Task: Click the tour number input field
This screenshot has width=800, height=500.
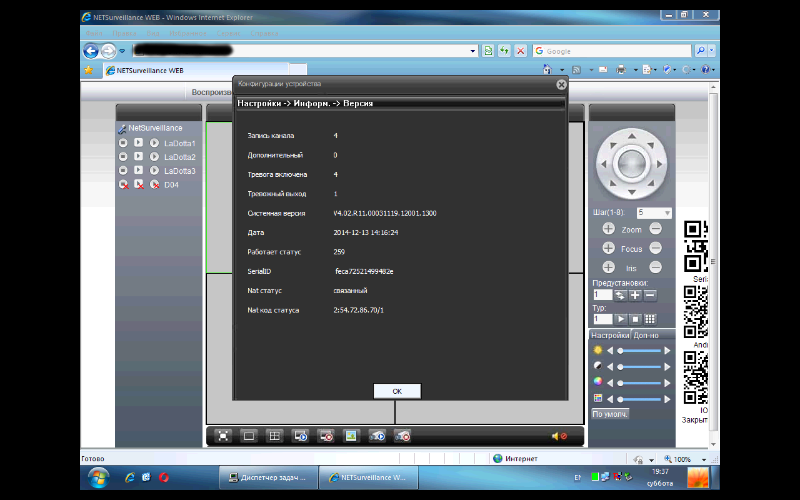Action: click(602, 319)
